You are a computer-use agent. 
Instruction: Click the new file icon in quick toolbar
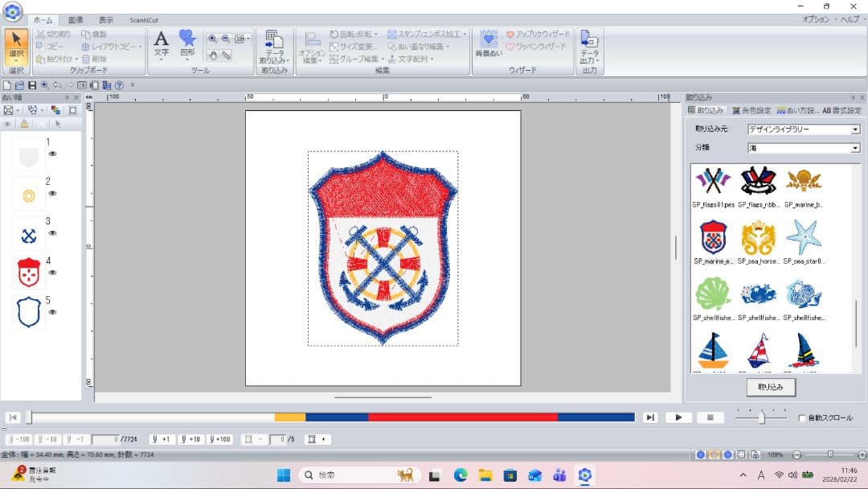click(7, 85)
